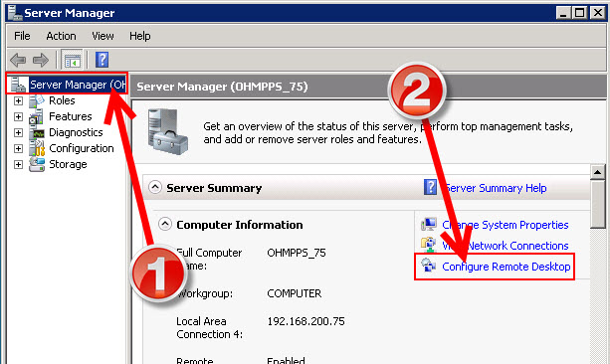Maximize the Server Manager window
The height and width of the screenshot is (364, 610).
(x=579, y=13)
